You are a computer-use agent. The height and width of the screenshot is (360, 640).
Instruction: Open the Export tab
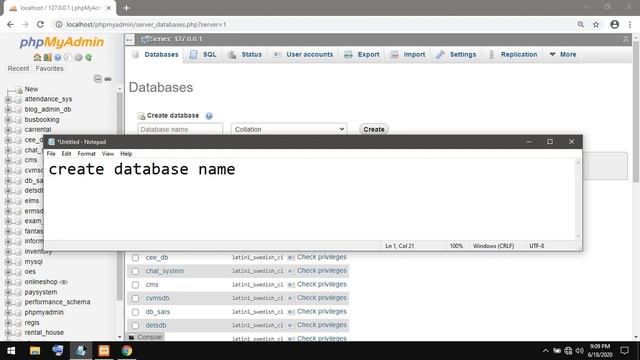362,54
